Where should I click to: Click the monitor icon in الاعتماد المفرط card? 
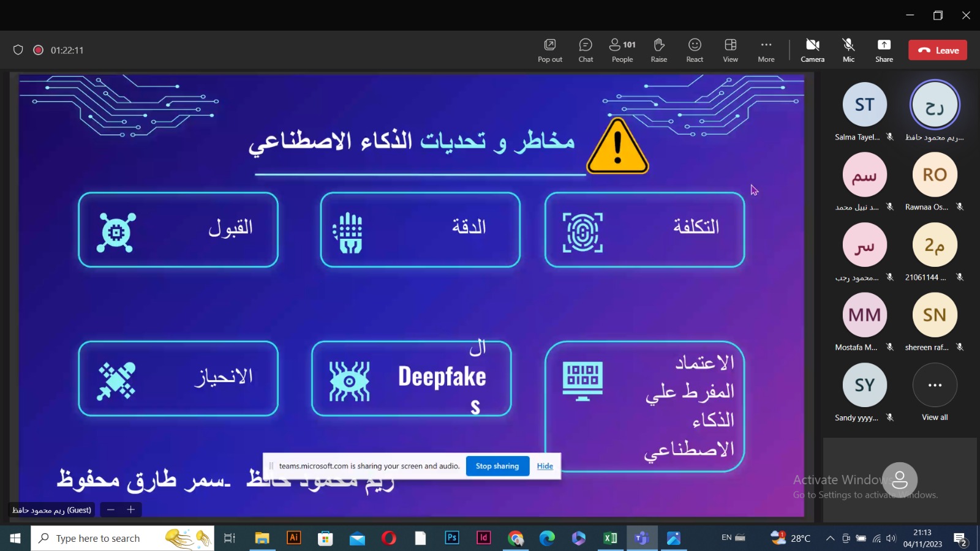[x=582, y=381]
